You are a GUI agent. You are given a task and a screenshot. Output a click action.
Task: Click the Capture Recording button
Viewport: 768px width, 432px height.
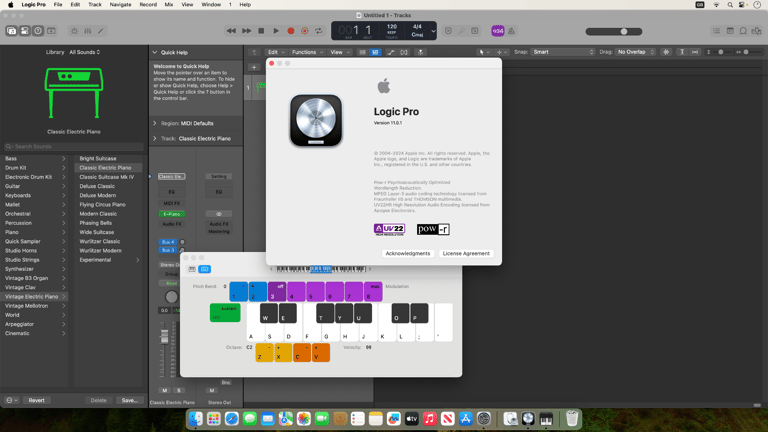pyautogui.click(x=305, y=31)
